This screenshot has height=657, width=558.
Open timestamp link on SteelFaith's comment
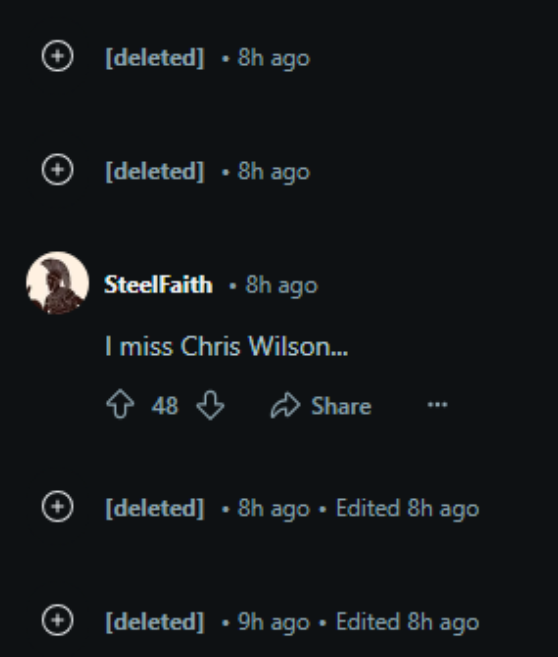pyautogui.click(x=282, y=286)
